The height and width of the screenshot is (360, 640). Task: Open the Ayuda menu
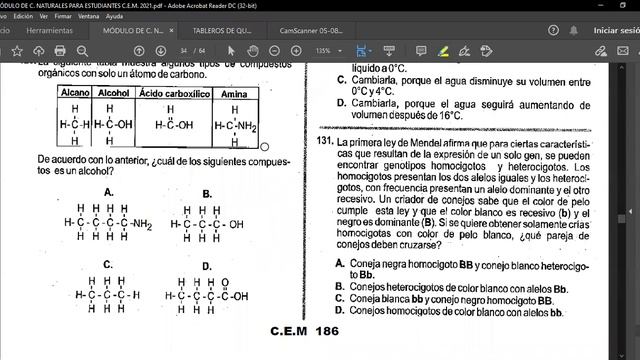(x=114, y=16)
